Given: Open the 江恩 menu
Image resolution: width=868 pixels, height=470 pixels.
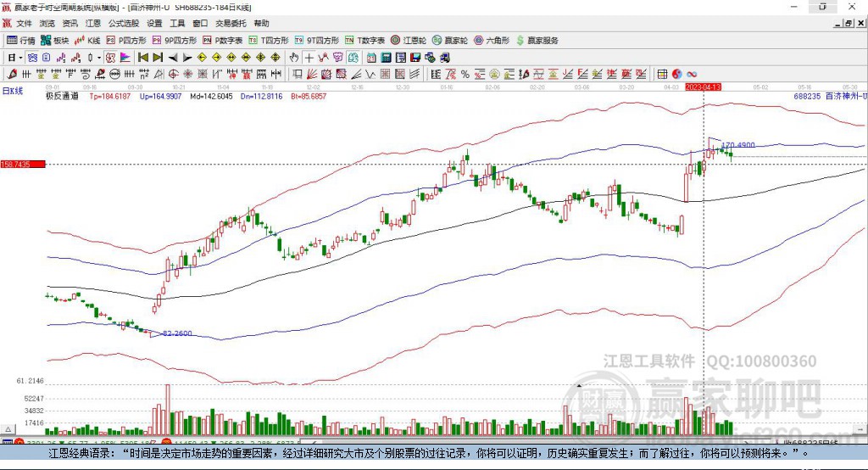Looking at the screenshot, I should tap(93, 23).
